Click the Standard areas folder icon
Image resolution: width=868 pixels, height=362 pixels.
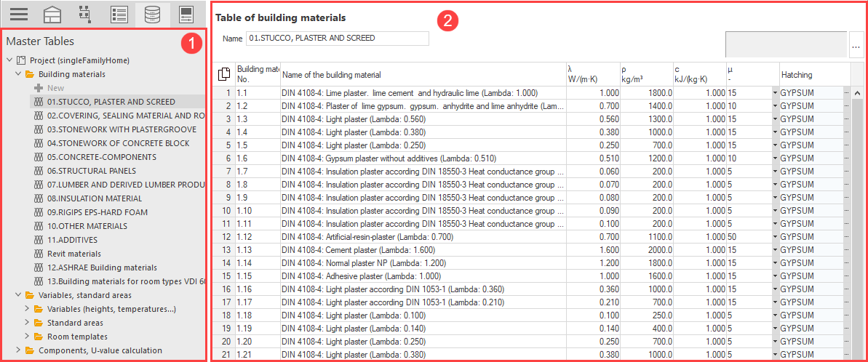(x=38, y=323)
